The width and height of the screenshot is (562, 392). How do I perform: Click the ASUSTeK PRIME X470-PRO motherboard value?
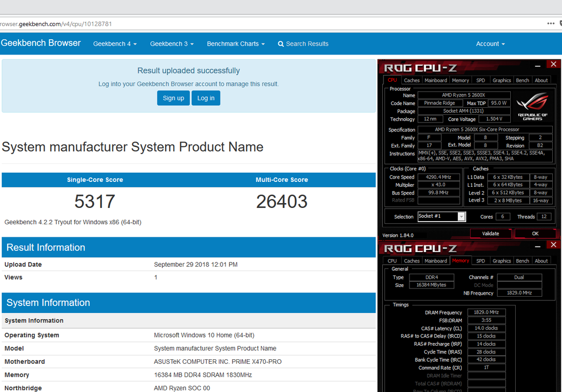(218, 362)
